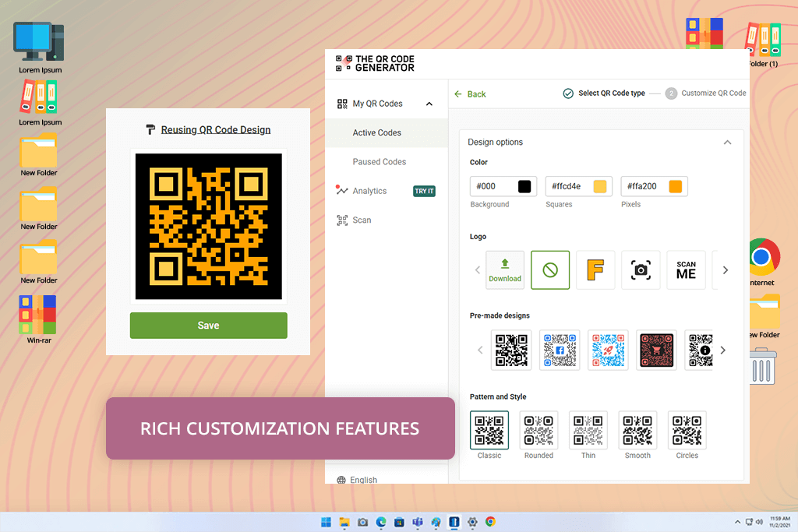Show hidden icons in system tray

tap(737, 522)
